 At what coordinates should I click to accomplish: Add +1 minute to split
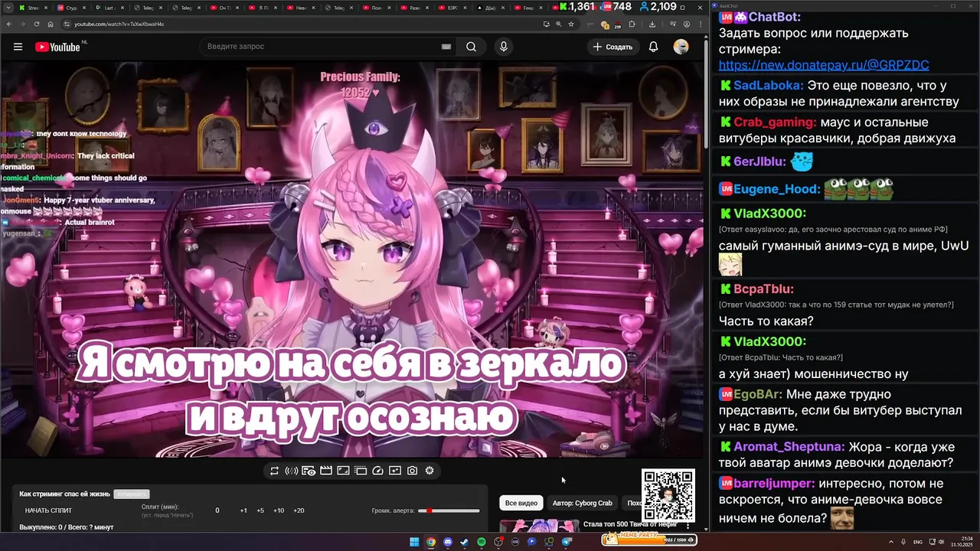(x=243, y=510)
